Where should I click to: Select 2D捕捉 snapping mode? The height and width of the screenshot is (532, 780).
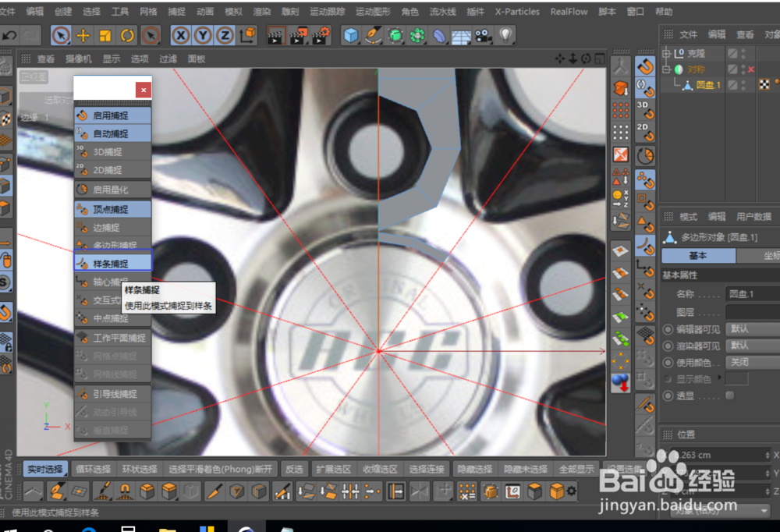113,170
